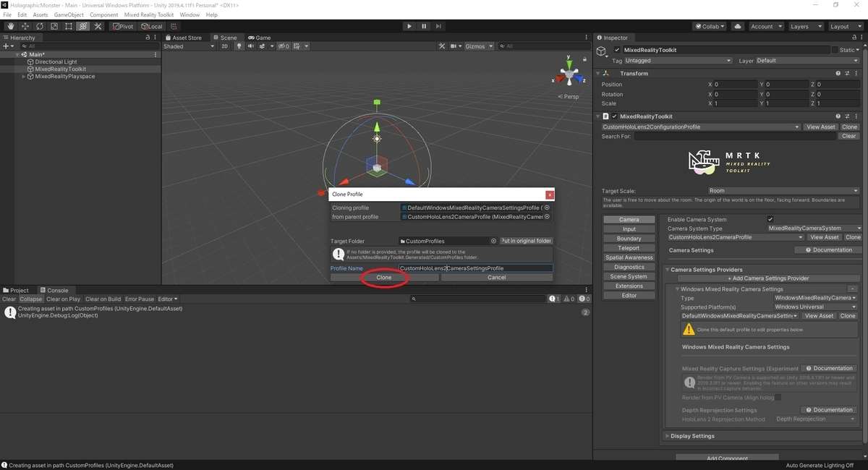868x470 pixels.
Task: Switch to the Asset Store tab
Action: pyautogui.click(x=184, y=38)
